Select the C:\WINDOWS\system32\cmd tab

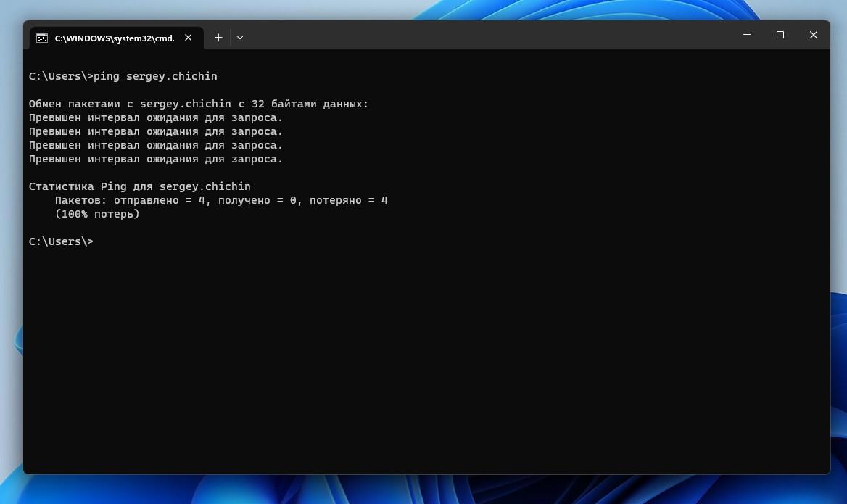pos(114,38)
